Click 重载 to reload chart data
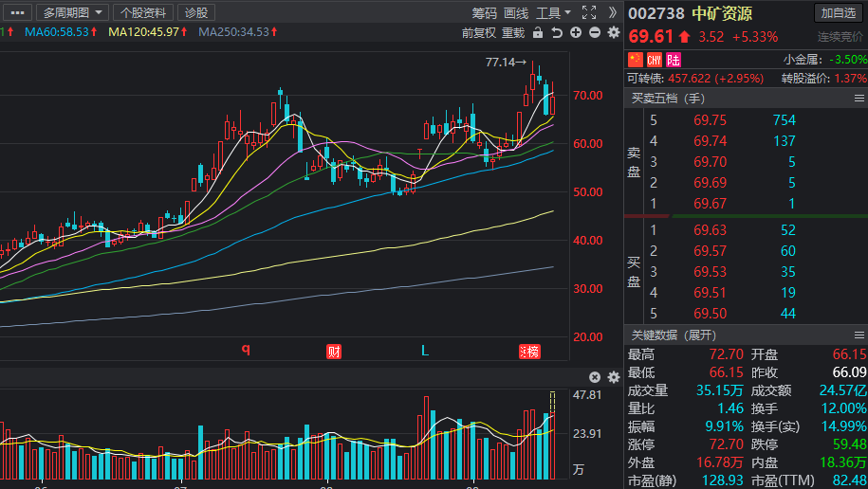Viewport: 868px width, 489px height. [513, 33]
